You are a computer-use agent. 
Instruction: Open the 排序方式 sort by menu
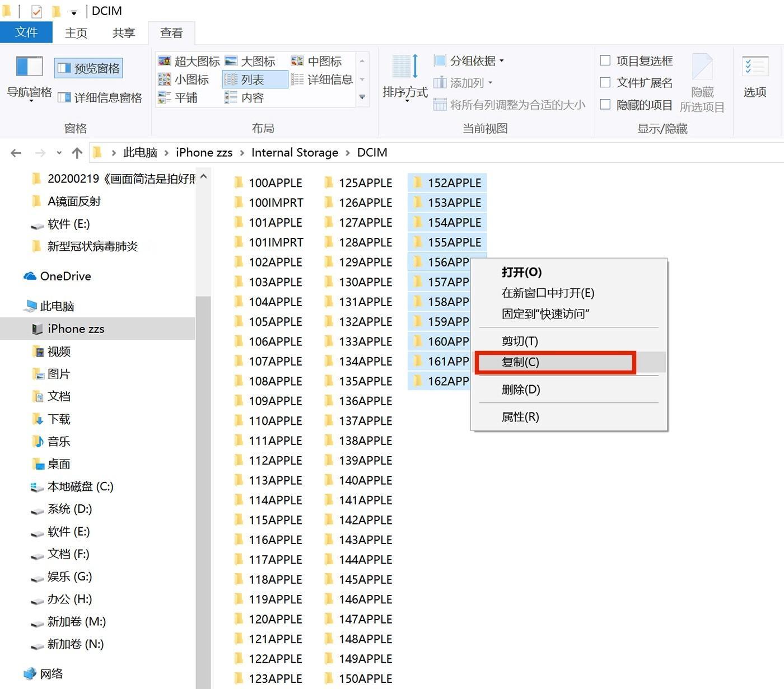tap(405, 78)
